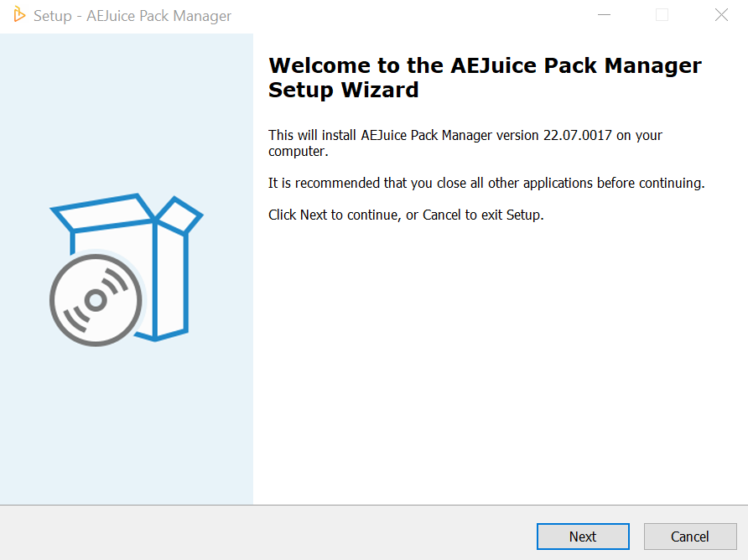Screen dimensions: 748x560
Task: Minimize the setup wizard window
Action: [x=604, y=15]
